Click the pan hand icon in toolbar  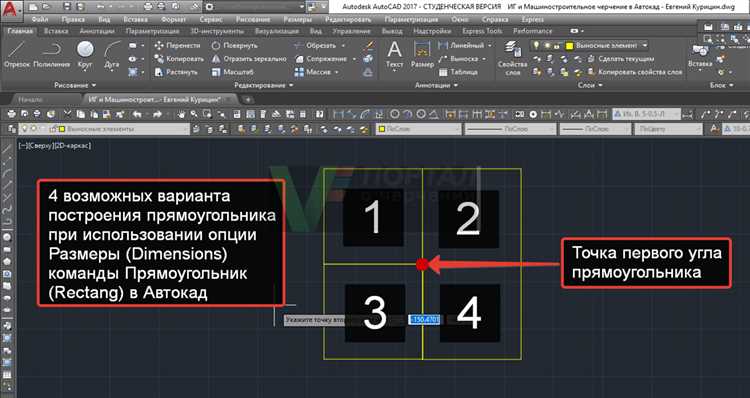pos(181,114)
